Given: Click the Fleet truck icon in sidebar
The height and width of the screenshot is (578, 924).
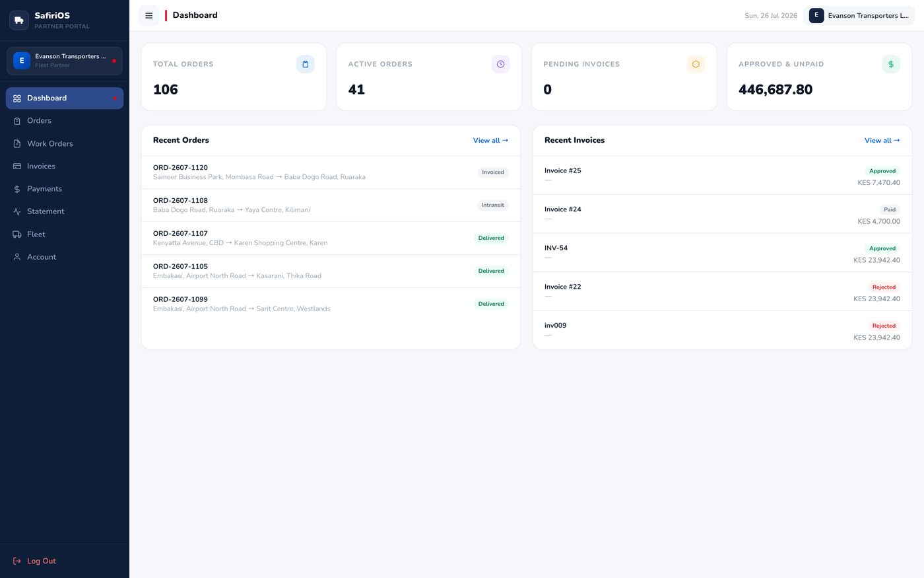Looking at the screenshot, I should [x=17, y=235].
